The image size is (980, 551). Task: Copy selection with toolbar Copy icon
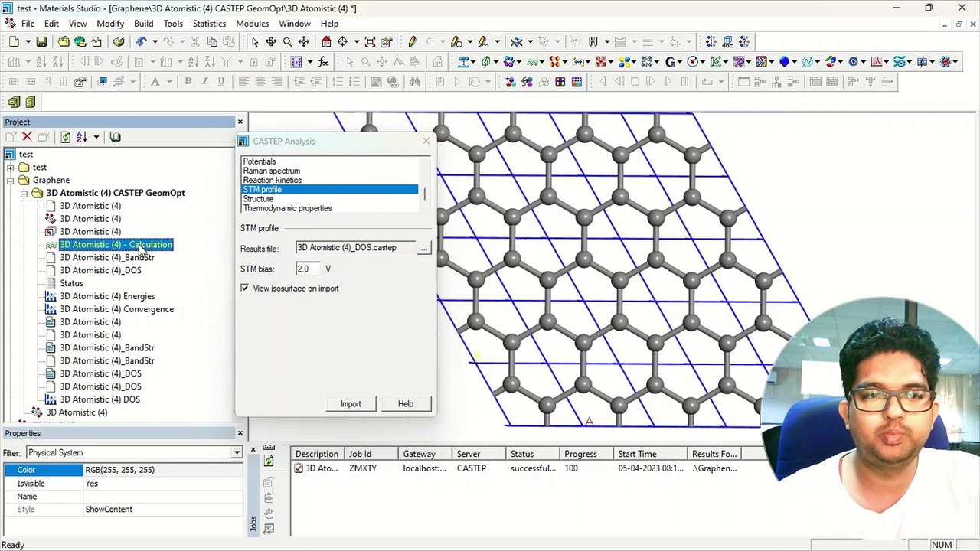tap(212, 42)
